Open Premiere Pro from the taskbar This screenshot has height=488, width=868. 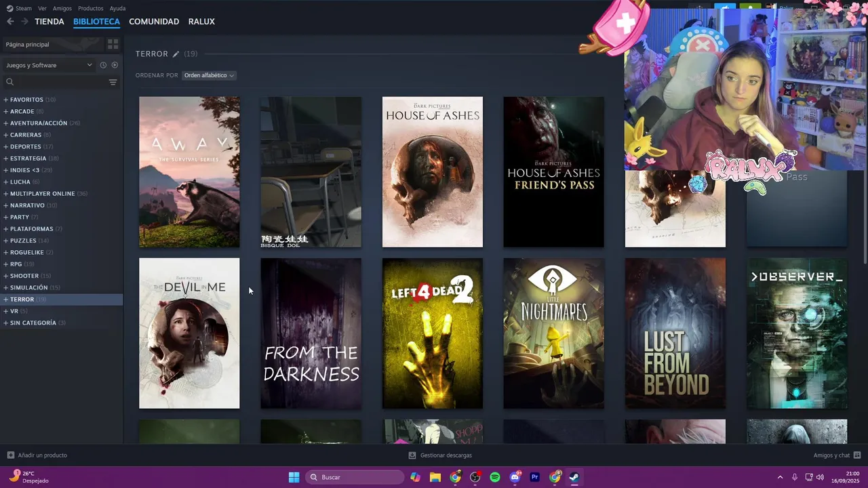535,477
